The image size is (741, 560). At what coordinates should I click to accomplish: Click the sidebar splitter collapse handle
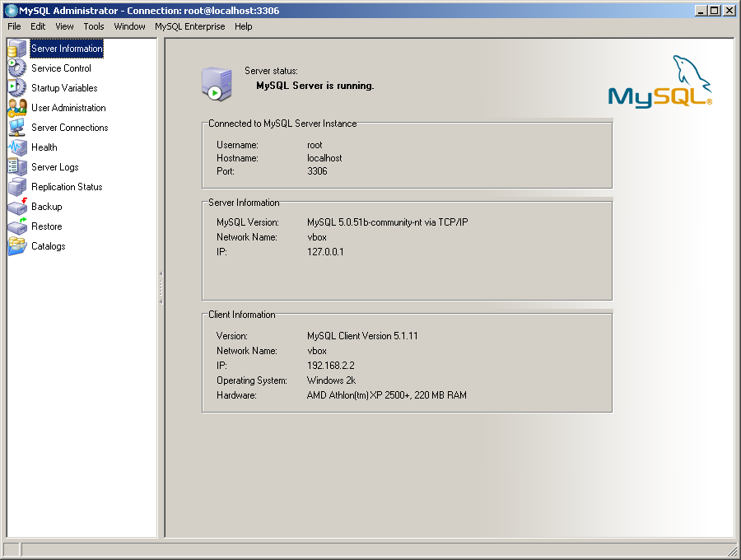coord(161,288)
